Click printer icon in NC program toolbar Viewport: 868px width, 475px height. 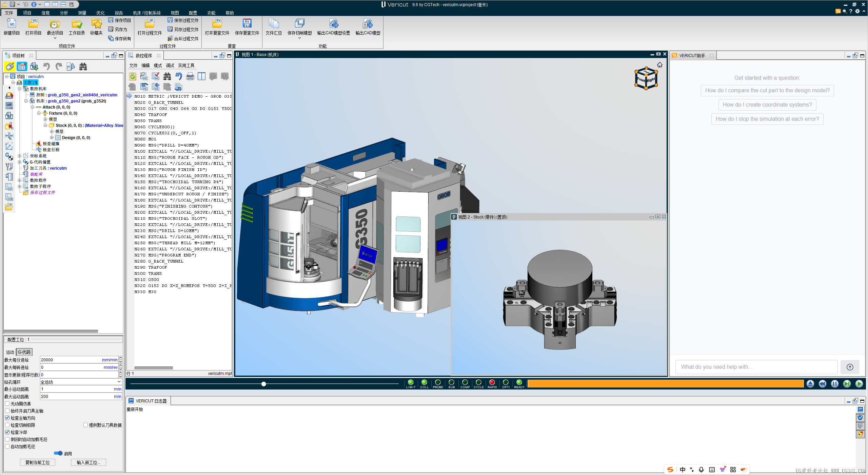(190, 76)
